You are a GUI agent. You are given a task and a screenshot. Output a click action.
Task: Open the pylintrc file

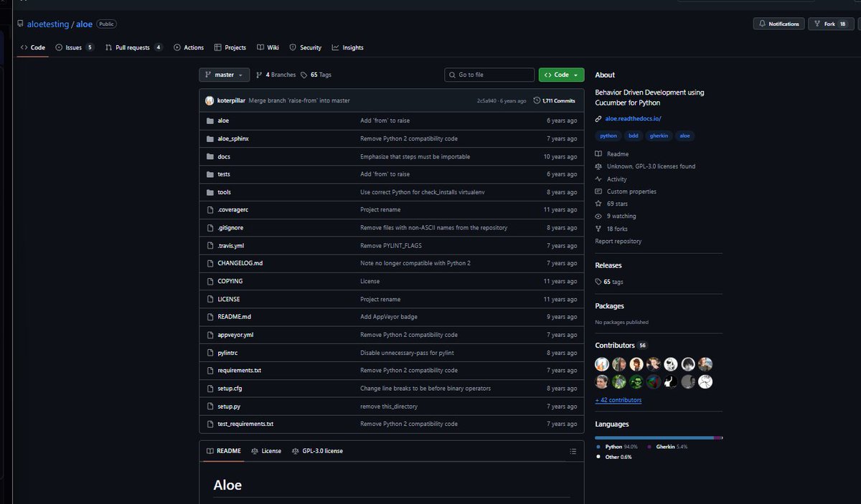227,353
